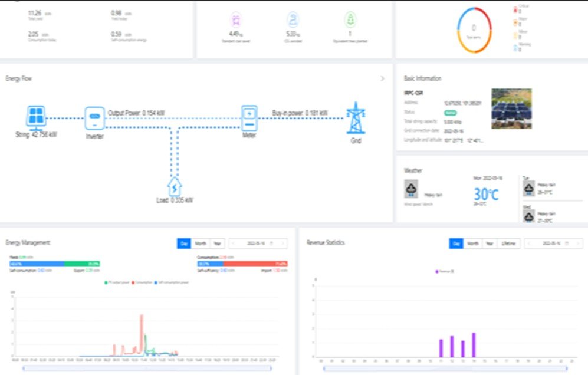Open the solar plant photo thumbnail

[x=511, y=108]
